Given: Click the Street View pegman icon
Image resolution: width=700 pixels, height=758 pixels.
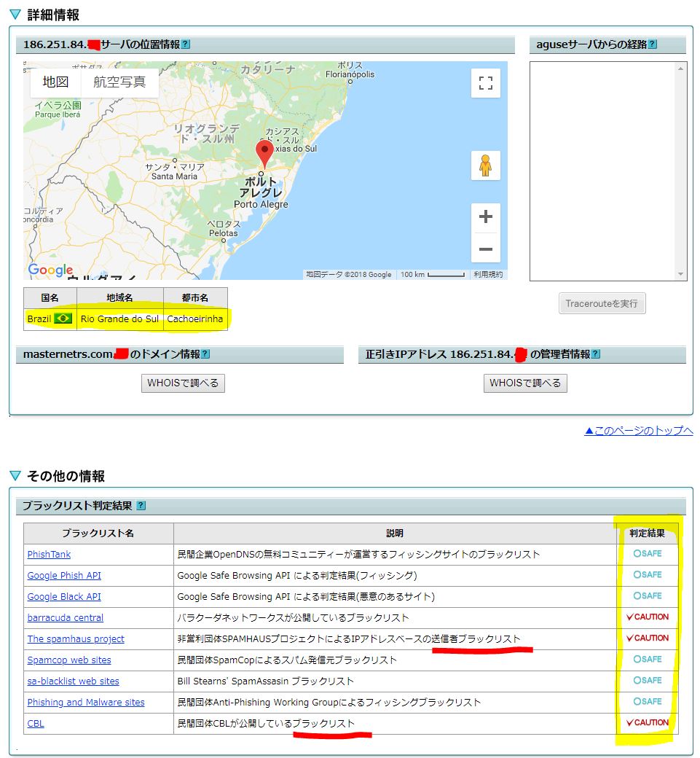Looking at the screenshot, I should tap(485, 165).
